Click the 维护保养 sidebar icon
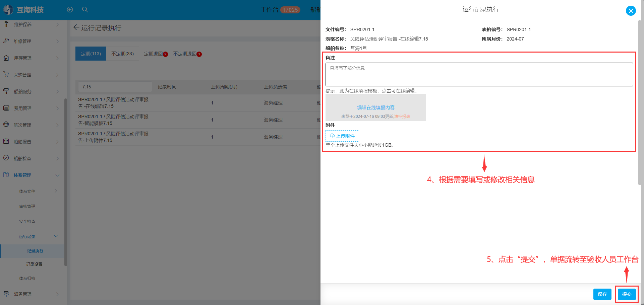644x305 pixels. [x=6, y=24]
